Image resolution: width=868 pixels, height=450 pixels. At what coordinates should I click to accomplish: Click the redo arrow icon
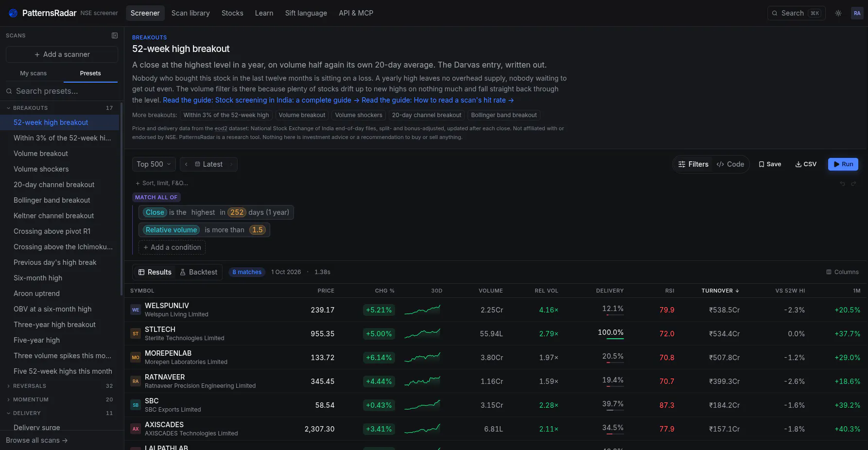point(853,184)
